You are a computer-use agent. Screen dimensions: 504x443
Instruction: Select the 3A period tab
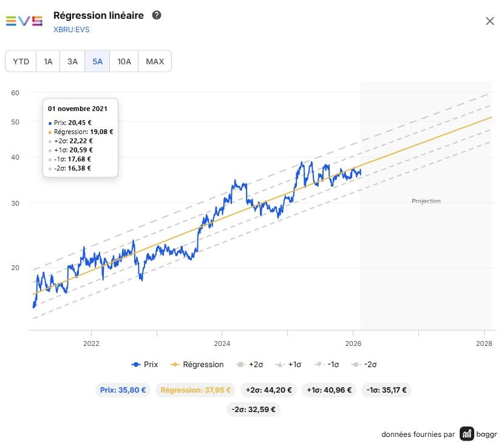tap(72, 61)
